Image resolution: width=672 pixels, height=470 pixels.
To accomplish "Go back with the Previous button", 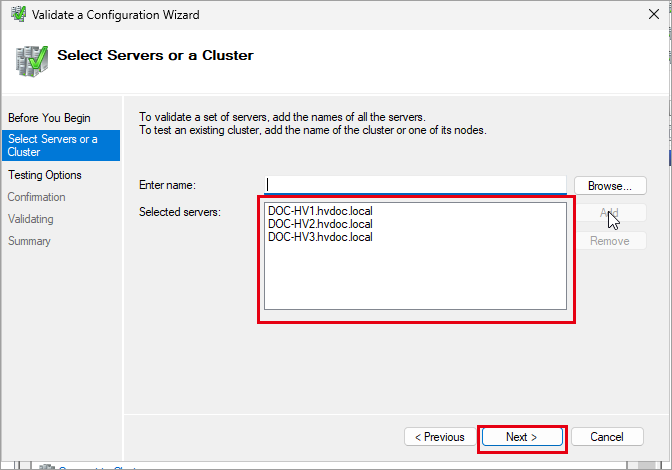I will point(440,437).
